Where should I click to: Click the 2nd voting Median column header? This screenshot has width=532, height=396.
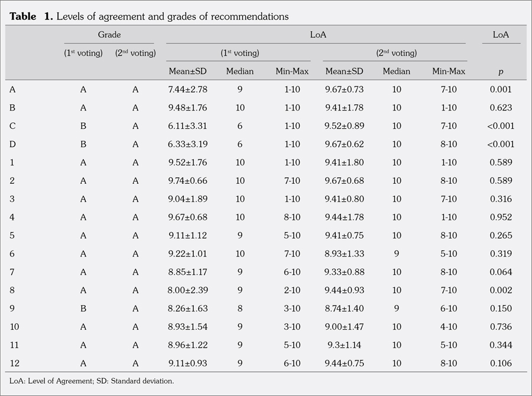pos(396,72)
